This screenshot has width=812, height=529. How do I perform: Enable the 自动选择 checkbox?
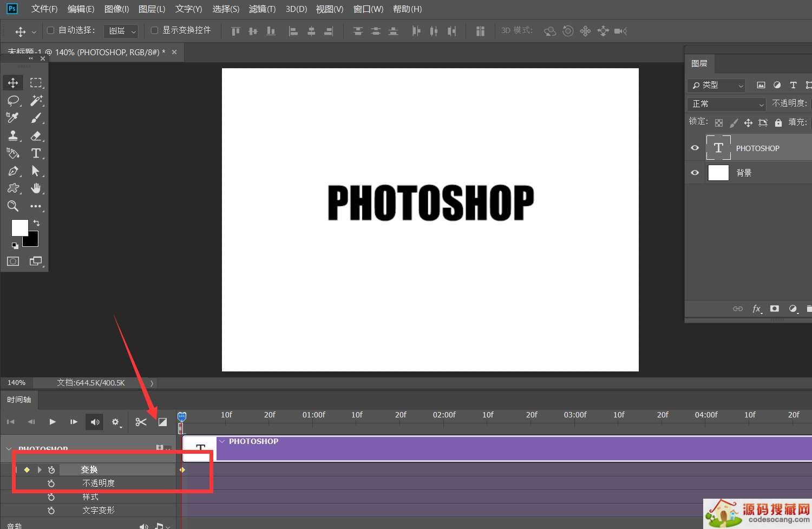[51, 30]
